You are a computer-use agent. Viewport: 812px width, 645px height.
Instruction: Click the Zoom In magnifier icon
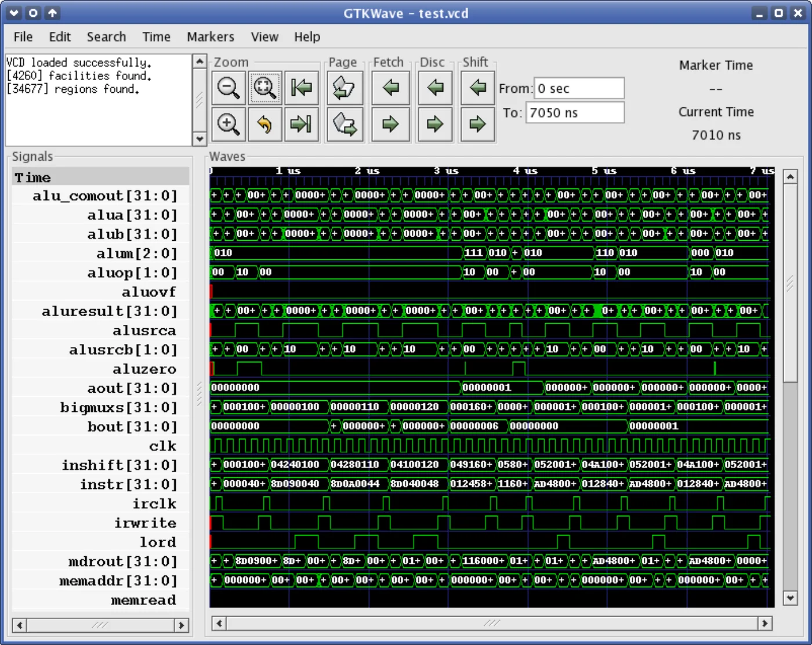click(229, 124)
